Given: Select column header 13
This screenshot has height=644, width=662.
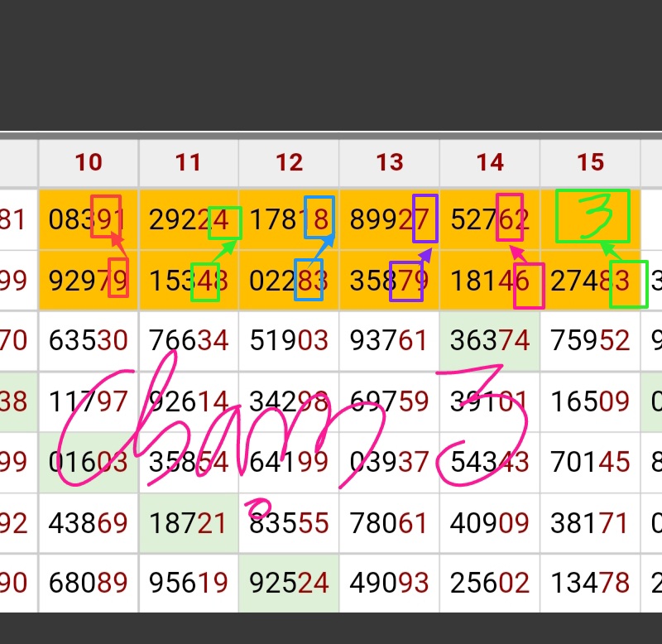Looking at the screenshot, I should [x=389, y=162].
